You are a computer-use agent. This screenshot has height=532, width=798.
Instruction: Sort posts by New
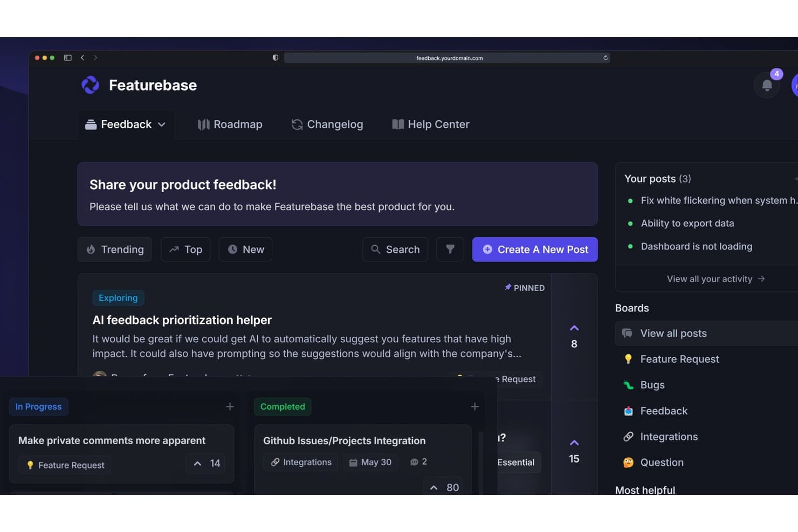(245, 250)
